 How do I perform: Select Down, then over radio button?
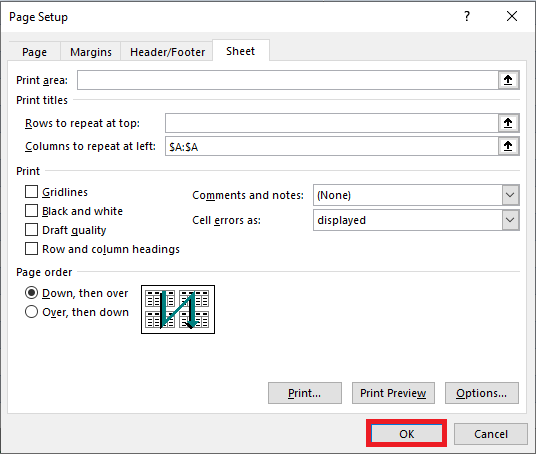31,293
